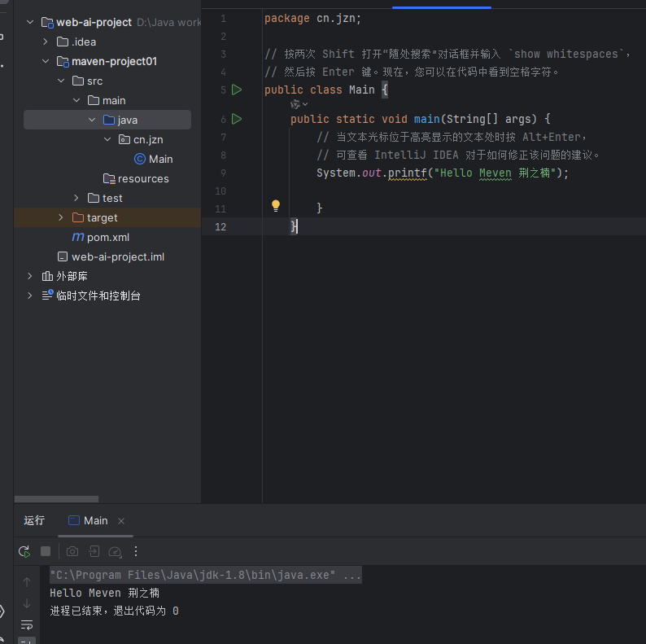646x644 pixels.
Task: Select the target folder row
Action: (x=107, y=217)
